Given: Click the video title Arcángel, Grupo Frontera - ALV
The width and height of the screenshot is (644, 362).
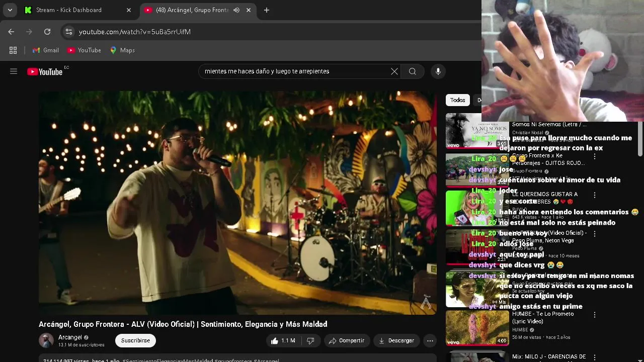Looking at the screenshot, I should pyautogui.click(x=183, y=324).
